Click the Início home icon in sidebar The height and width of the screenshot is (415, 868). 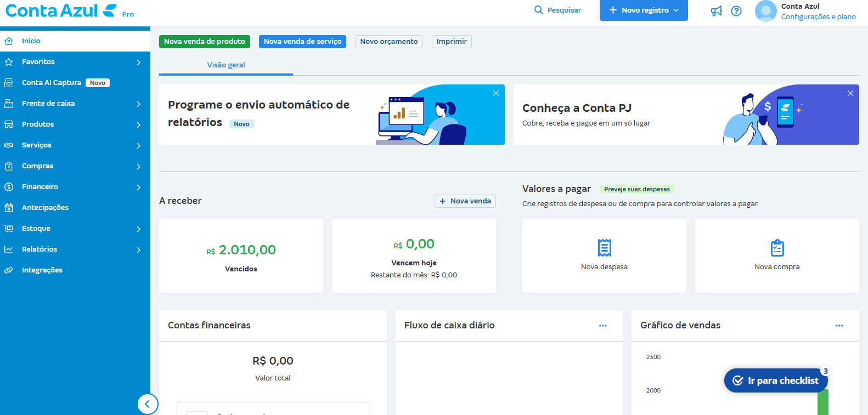(x=9, y=41)
